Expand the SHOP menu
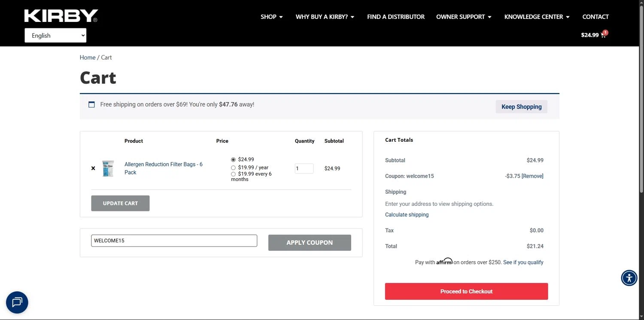This screenshot has height=320, width=644. click(x=272, y=17)
